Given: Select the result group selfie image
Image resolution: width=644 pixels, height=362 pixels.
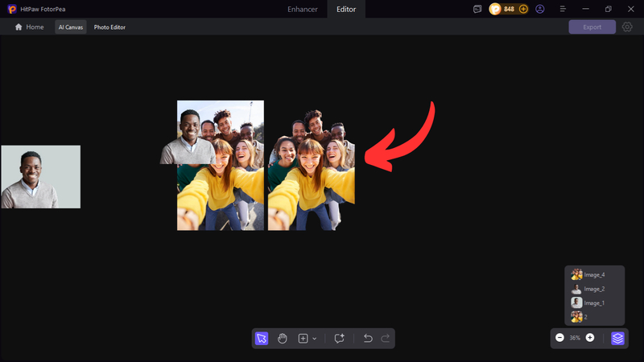Looking at the screenshot, I should pyautogui.click(x=312, y=170).
